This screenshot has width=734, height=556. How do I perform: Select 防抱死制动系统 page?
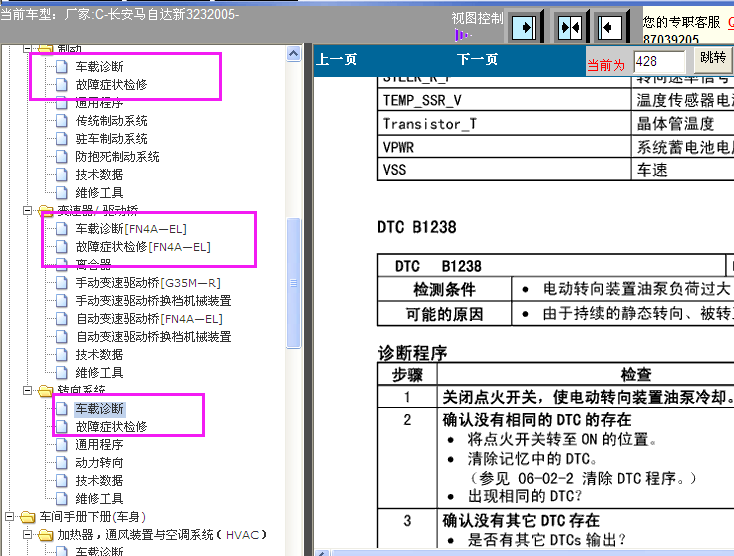pos(117,157)
